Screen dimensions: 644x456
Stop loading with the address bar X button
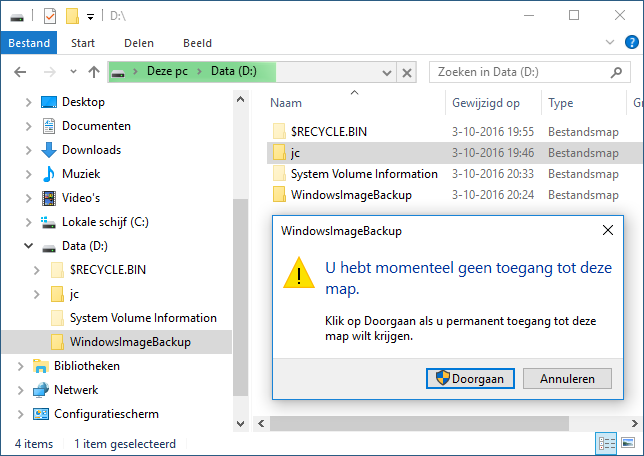[x=407, y=73]
